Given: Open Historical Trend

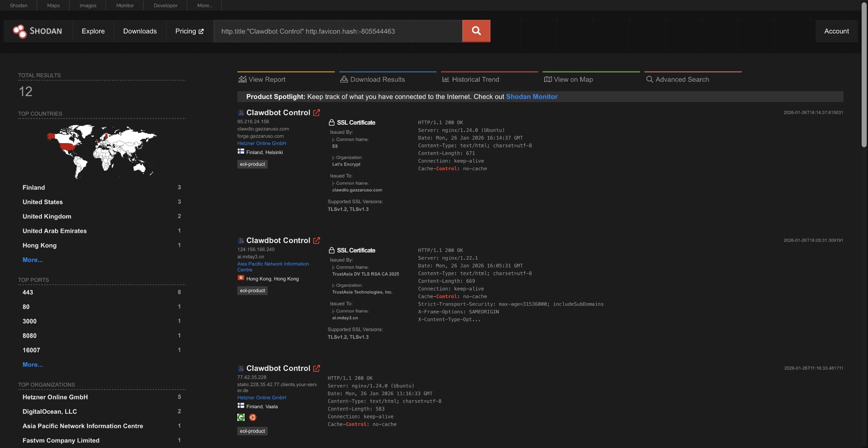Looking at the screenshot, I should pos(470,80).
